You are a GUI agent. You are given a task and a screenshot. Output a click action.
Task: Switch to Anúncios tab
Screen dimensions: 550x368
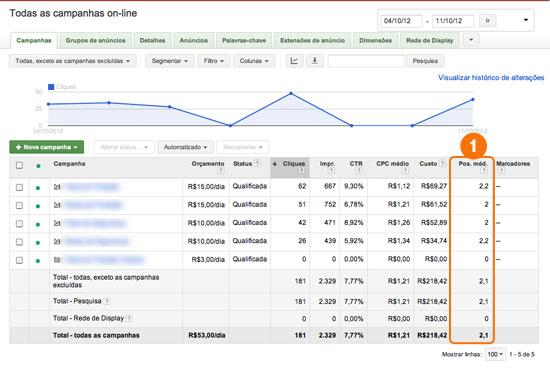click(x=194, y=40)
